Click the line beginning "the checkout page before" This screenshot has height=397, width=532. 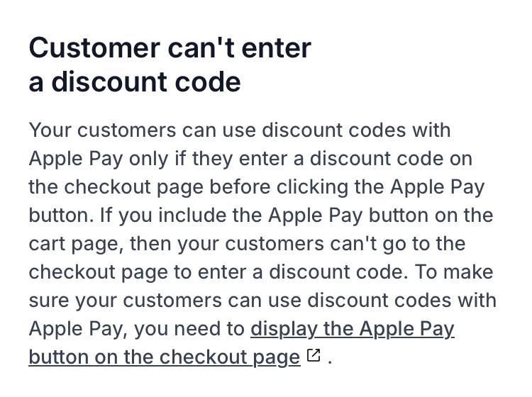[257, 187]
